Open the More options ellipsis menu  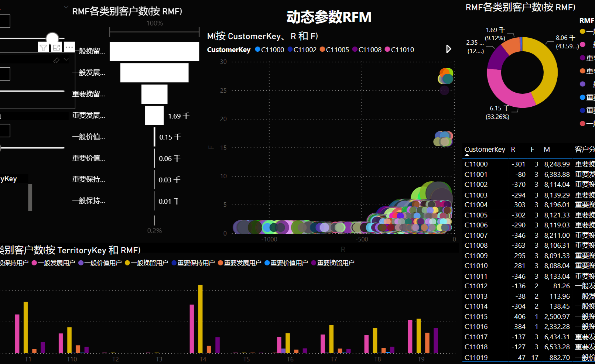pos(69,47)
